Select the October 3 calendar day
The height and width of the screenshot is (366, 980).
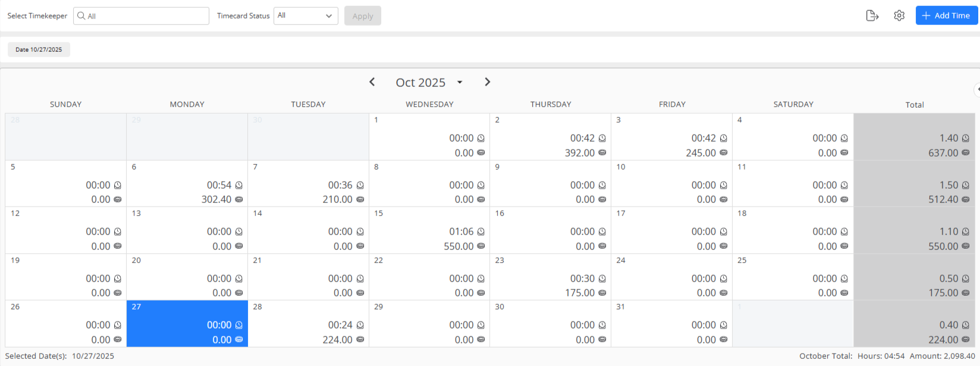(x=671, y=136)
